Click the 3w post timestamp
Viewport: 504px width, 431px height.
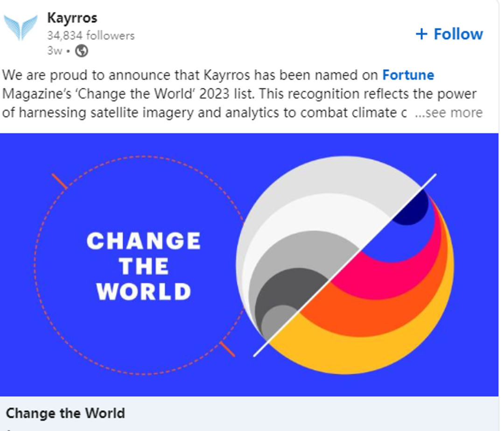[54, 51]
